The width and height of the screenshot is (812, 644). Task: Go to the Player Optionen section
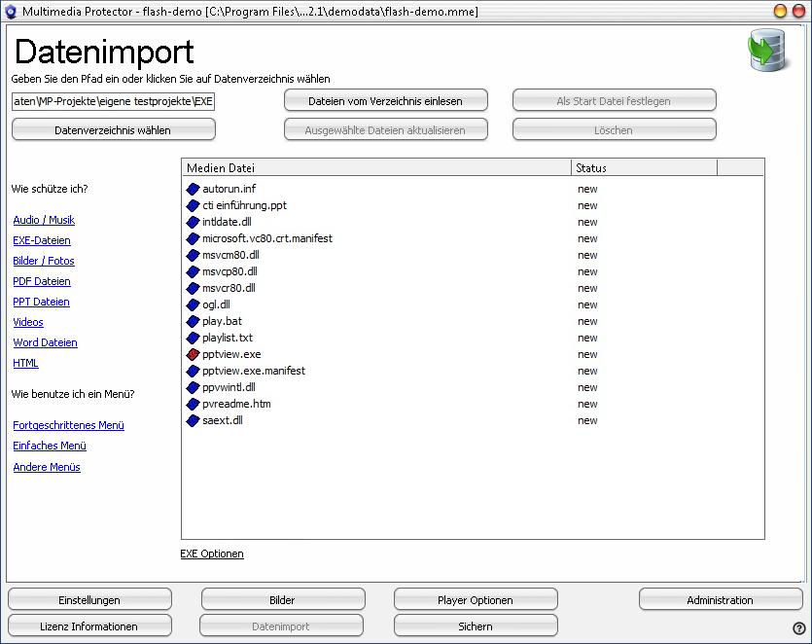pyautogui.click(x=476, y=600)
